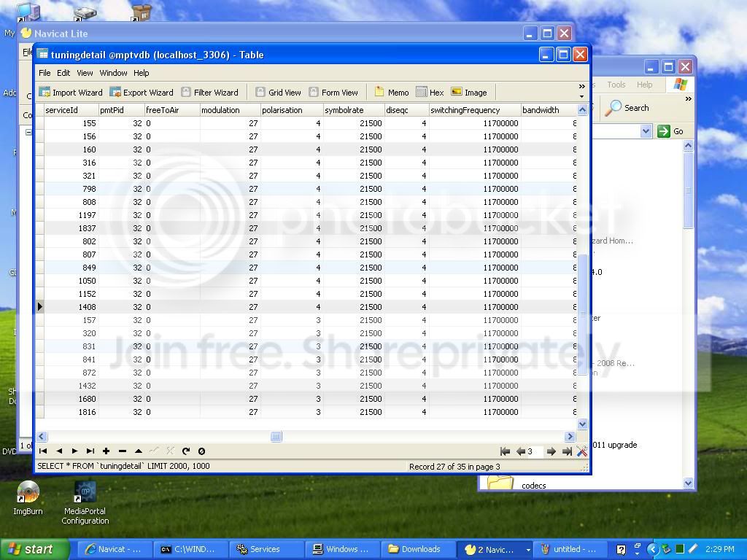Screen dimensions: 747x560
Task: Click the symbolrate column header
Action: pyautogui.click(x=354, y=110)
